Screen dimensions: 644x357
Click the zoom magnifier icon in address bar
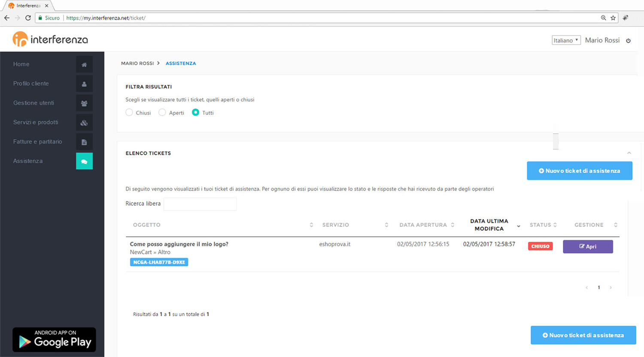[603, 18]
